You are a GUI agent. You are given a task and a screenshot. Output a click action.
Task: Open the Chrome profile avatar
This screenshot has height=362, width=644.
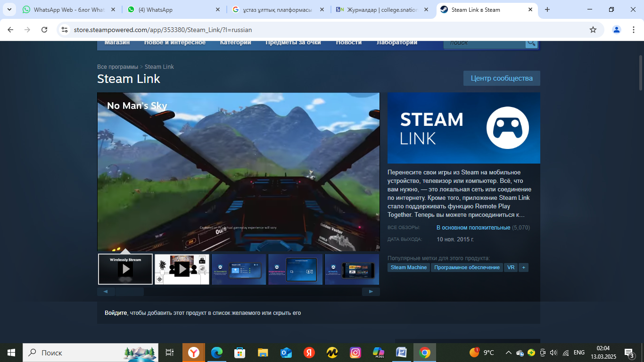[617, 30]
